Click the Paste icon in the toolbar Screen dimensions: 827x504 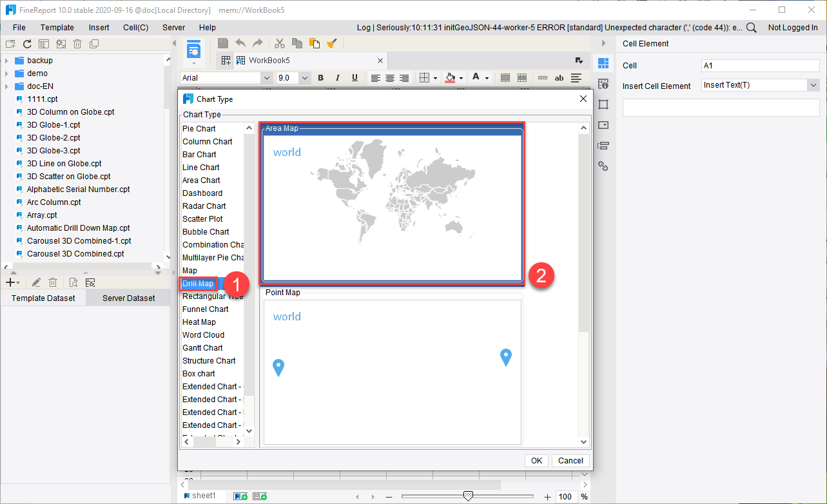[x=314, y=43]
